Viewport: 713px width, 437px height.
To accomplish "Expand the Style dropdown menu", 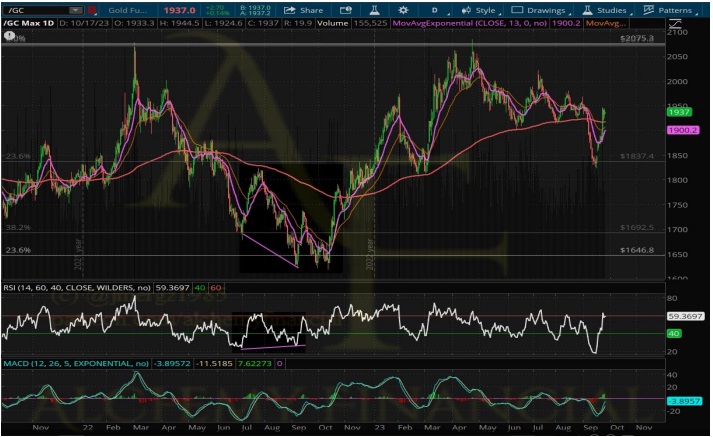I will [484, 8].
